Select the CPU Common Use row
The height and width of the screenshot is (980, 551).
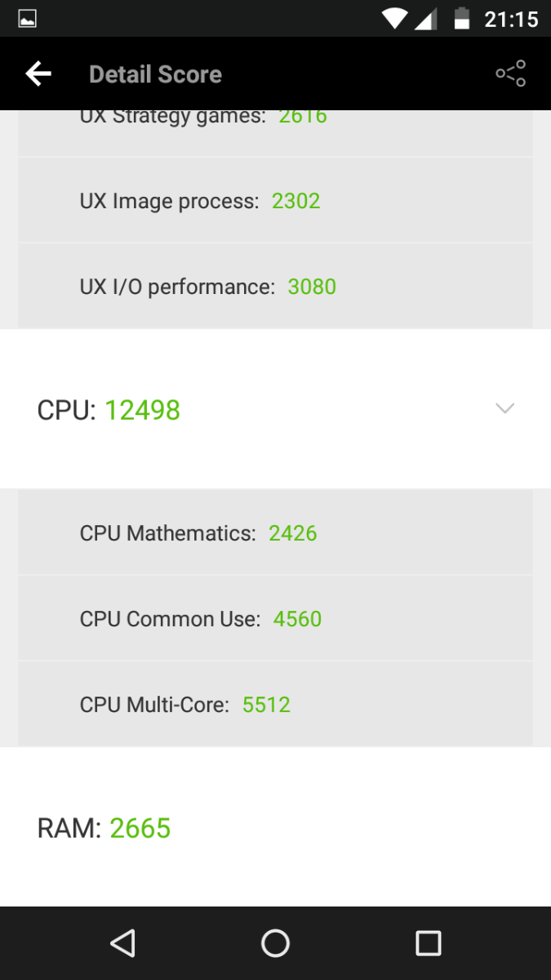(x=275, y=619)
